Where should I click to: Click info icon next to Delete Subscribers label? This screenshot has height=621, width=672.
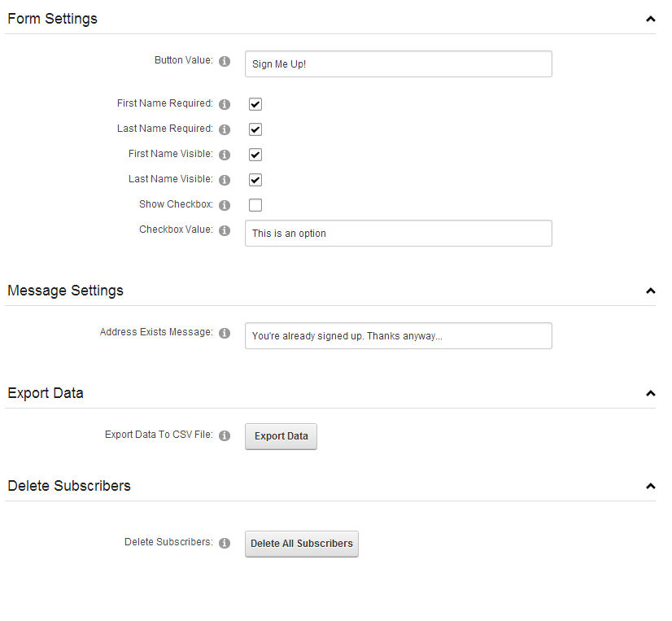(x=225, y=544)
